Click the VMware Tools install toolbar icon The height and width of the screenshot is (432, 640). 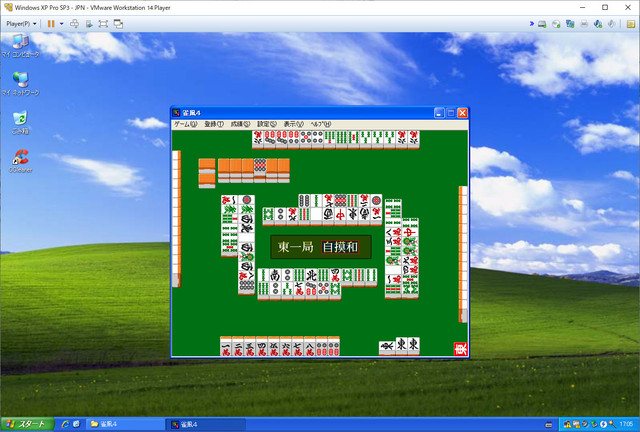pyautogui.click(x=89, y=24)
